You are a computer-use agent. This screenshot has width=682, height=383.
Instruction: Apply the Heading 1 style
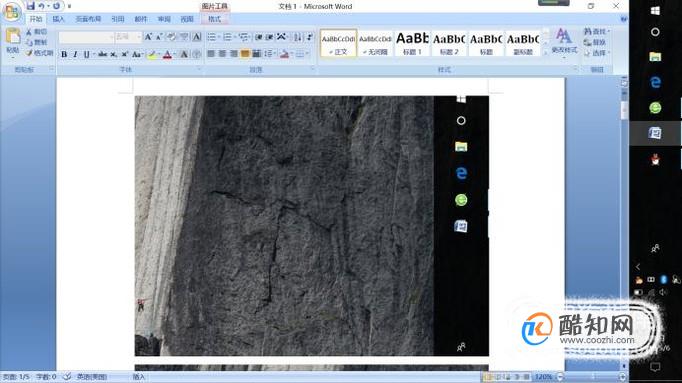pos(411,43)
